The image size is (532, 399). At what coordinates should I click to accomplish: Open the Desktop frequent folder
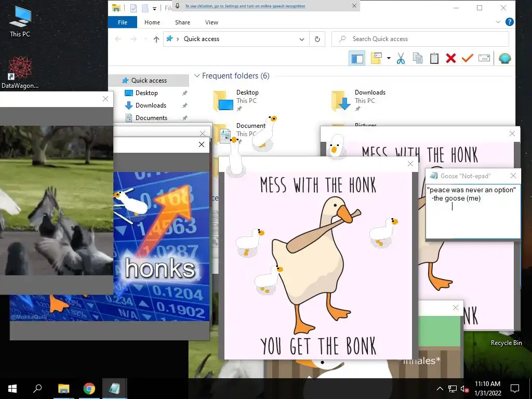tap(237, 100)
